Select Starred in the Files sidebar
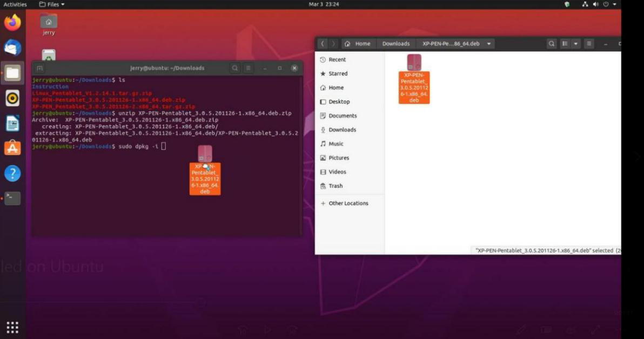The width and height of the screenshot is (644, 339). pyautogui.click(x=350, y=73)
